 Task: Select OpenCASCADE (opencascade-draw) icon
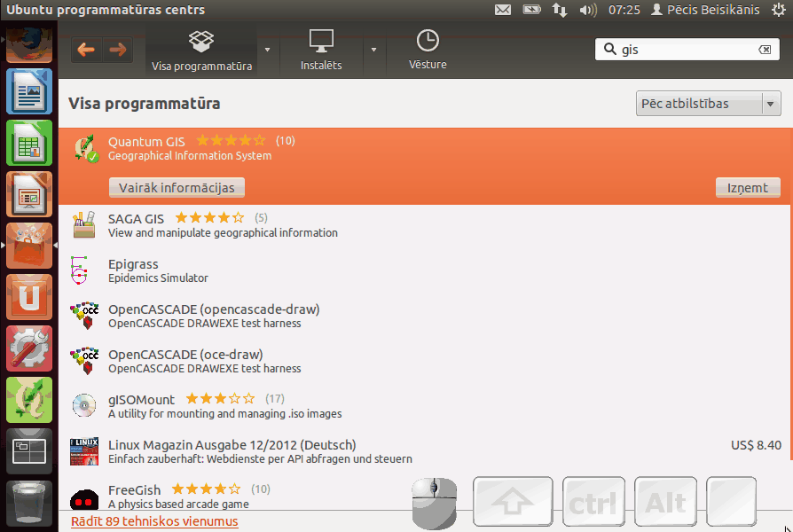pos(84,316)
